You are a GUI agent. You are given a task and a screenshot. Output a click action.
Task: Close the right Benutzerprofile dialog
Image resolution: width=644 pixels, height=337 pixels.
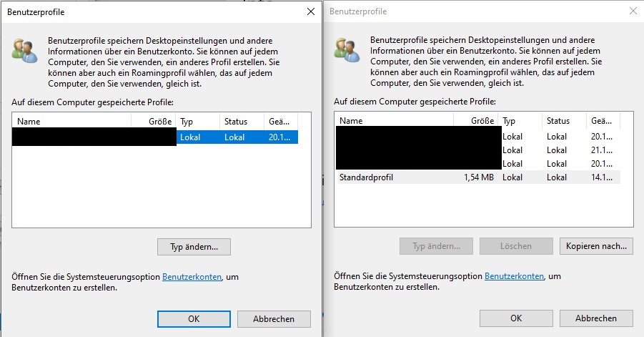click(633, 11)
